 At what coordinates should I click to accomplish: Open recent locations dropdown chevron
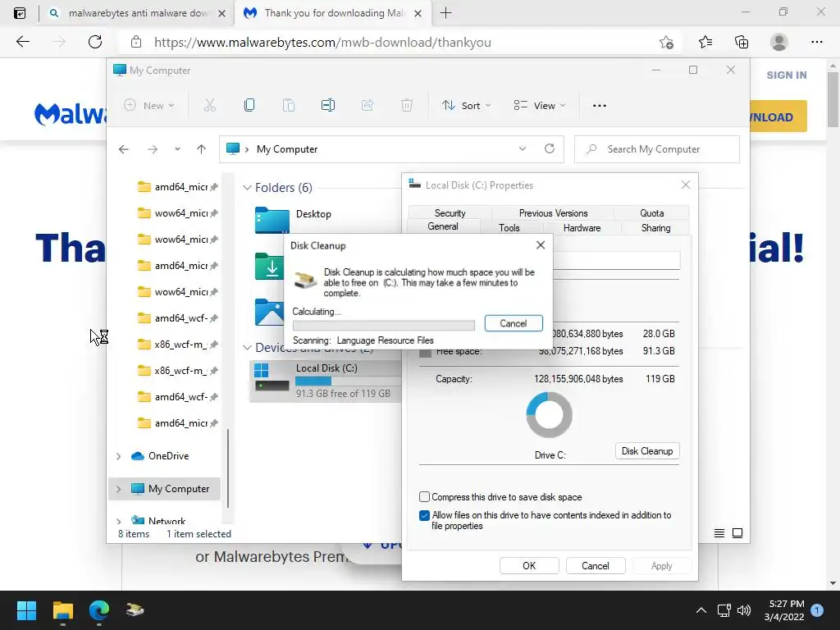coord(177,149)
